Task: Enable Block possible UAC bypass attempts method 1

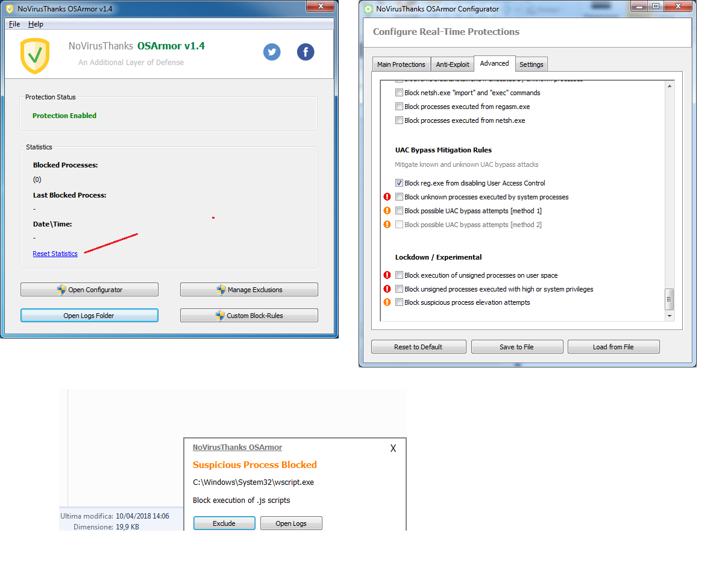Action: (399, 211)
